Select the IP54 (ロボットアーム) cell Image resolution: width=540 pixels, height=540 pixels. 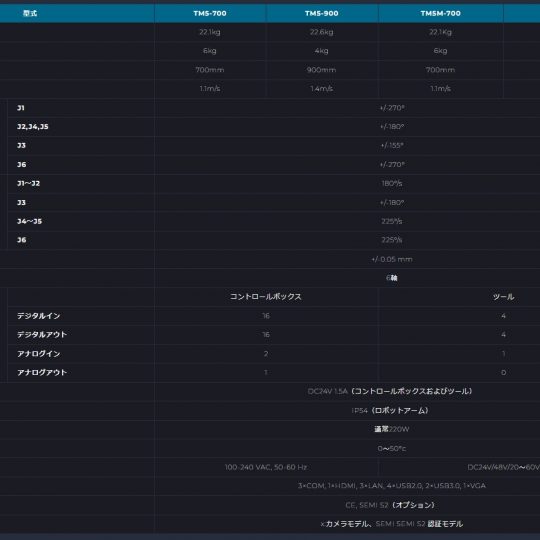coord(390,411)
